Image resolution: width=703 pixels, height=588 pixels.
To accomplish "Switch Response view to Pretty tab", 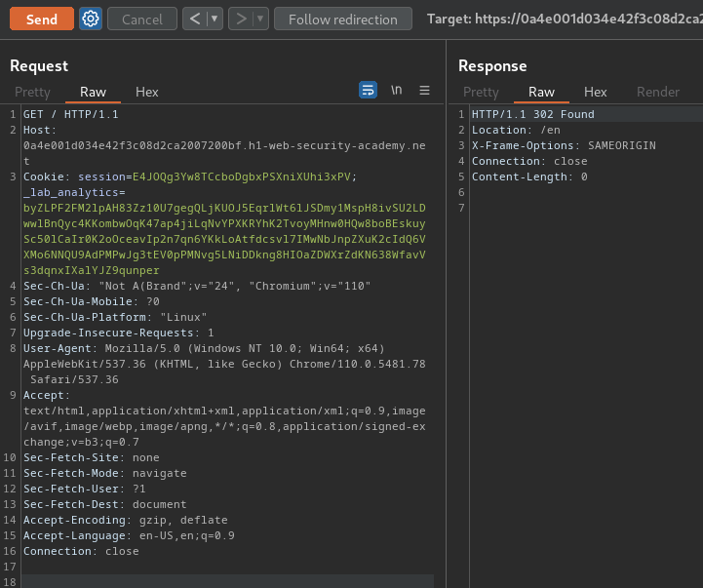I will [481, 92].
